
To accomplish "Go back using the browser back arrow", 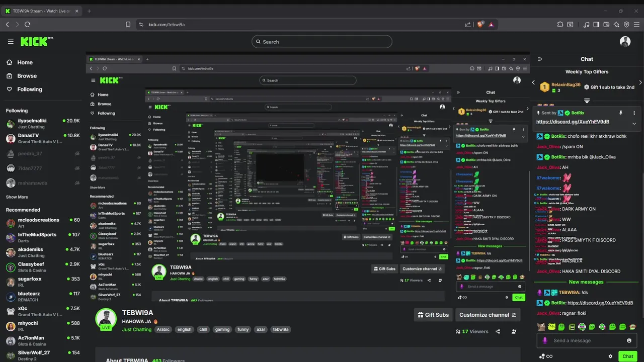I will 8,24.
